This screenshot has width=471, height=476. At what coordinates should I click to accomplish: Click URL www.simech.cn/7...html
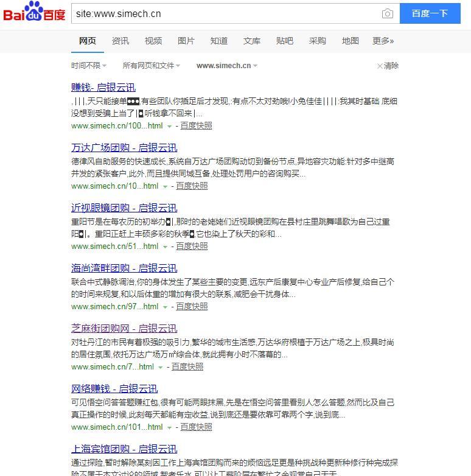tap(113, 366)
